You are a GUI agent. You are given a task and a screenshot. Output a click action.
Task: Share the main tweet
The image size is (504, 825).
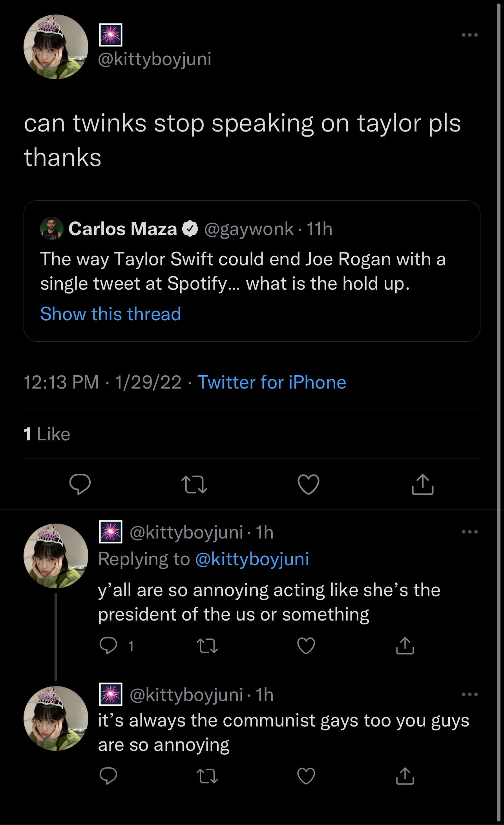(x=423, y=484)
